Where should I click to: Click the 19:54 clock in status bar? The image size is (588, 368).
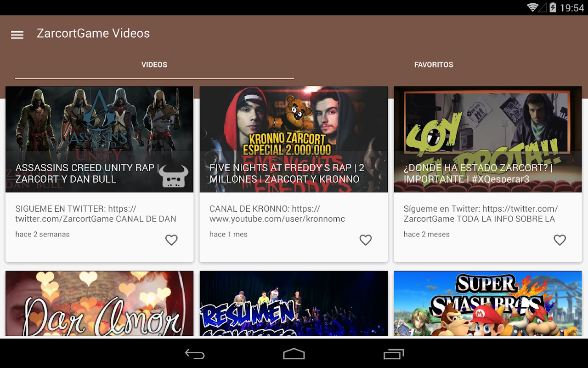[572, 8]
